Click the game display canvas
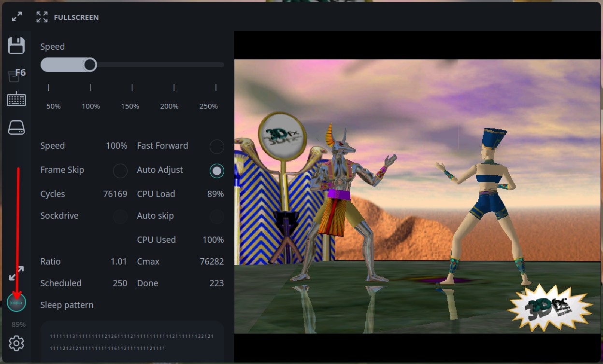 click(x=417, y=196)
